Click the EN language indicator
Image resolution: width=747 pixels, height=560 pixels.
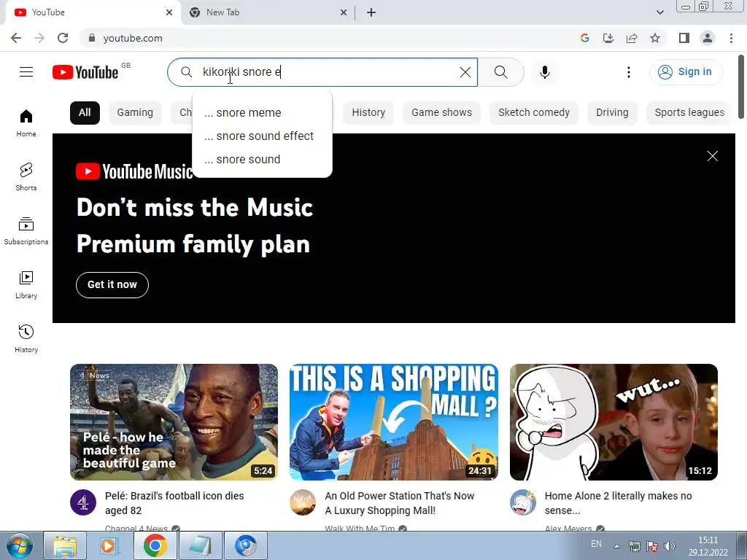pos(596,544)
